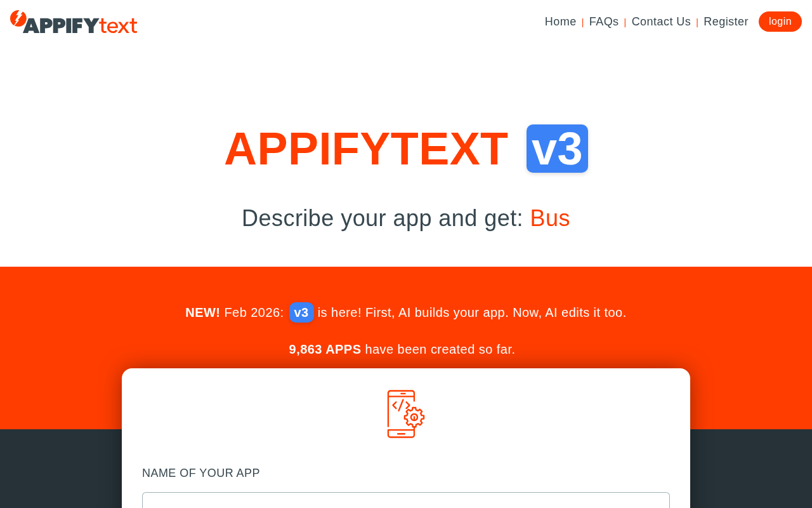Click the AppifyText logo in header
The height and width of the screenshot is (508, 812).
click(74, 22)
